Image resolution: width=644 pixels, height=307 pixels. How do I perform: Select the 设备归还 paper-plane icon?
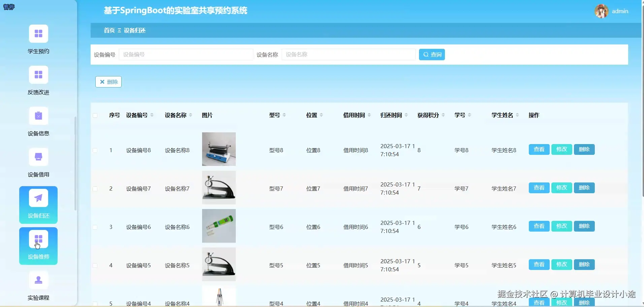38,199
